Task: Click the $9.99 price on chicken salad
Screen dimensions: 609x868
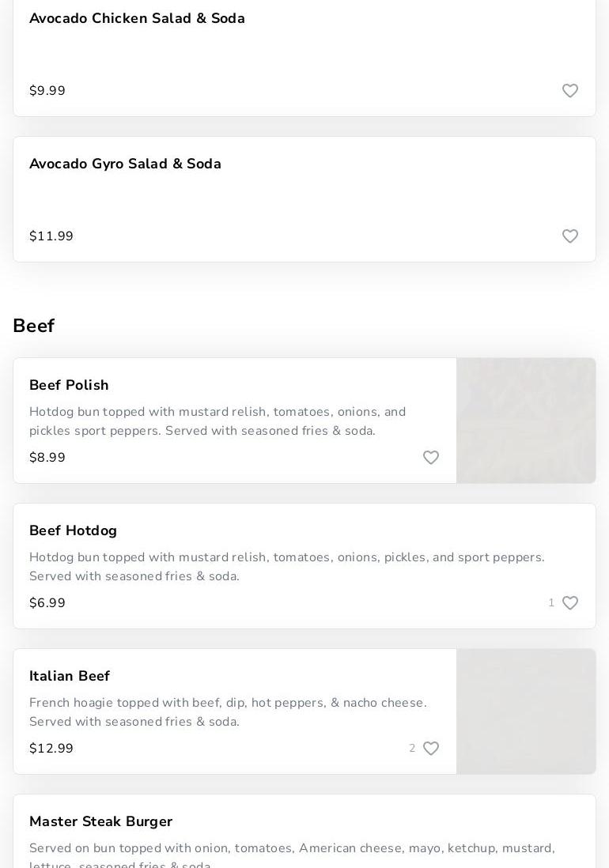Action: [x=47, y=91]
